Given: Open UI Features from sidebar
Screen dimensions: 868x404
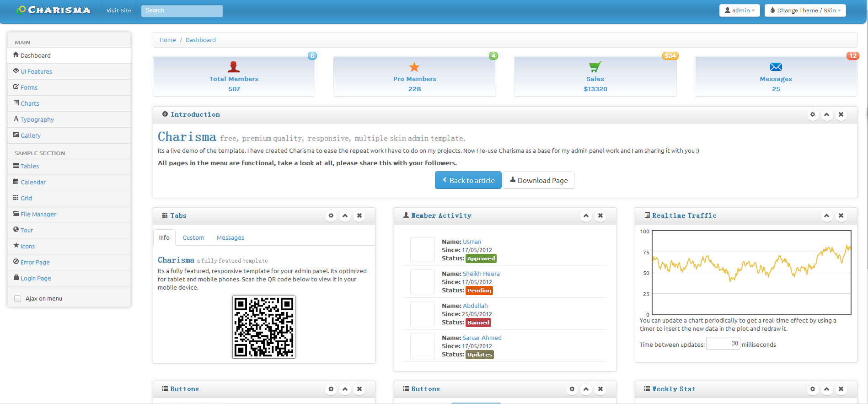Looking at the screenshot, I should (x=69, y=71).
